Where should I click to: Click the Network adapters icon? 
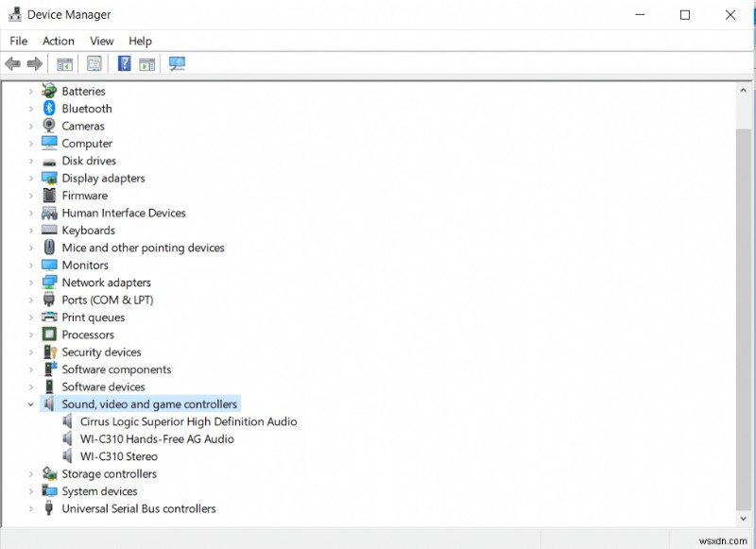[49, 282]
